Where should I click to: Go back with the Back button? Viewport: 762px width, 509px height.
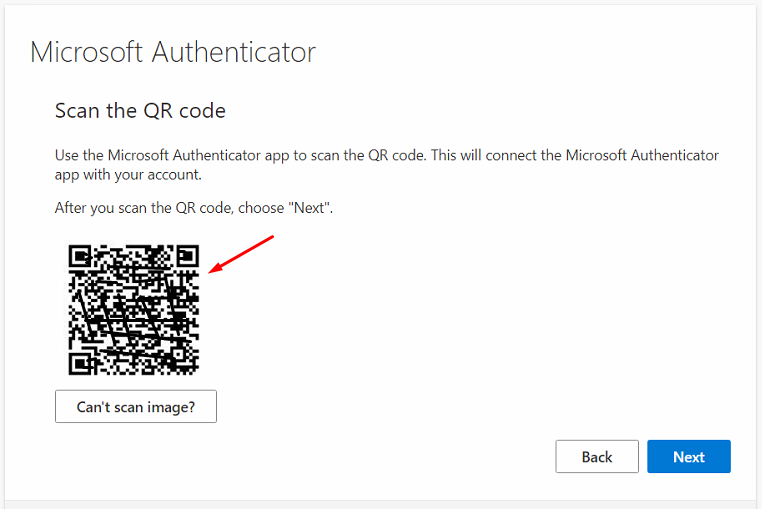point(597,456)
